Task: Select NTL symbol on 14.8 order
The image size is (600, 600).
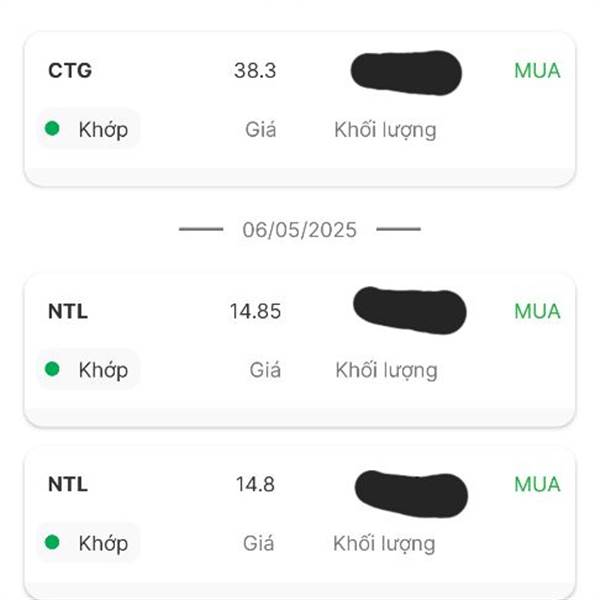Action: click(68, 484)
